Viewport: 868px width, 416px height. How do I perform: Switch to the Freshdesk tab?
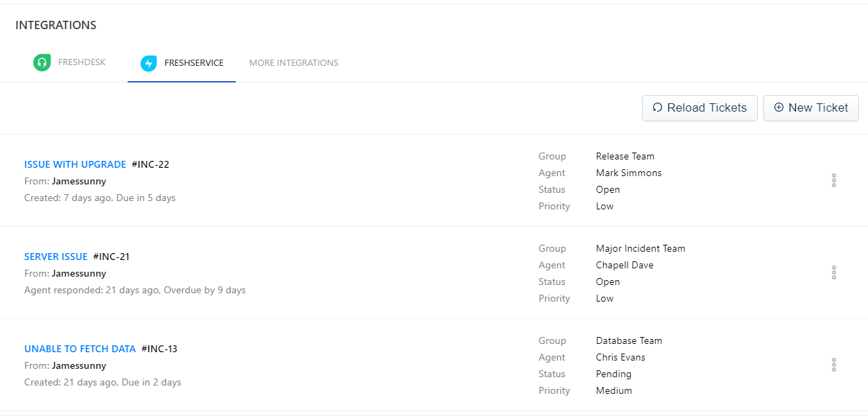pos(81,62)
